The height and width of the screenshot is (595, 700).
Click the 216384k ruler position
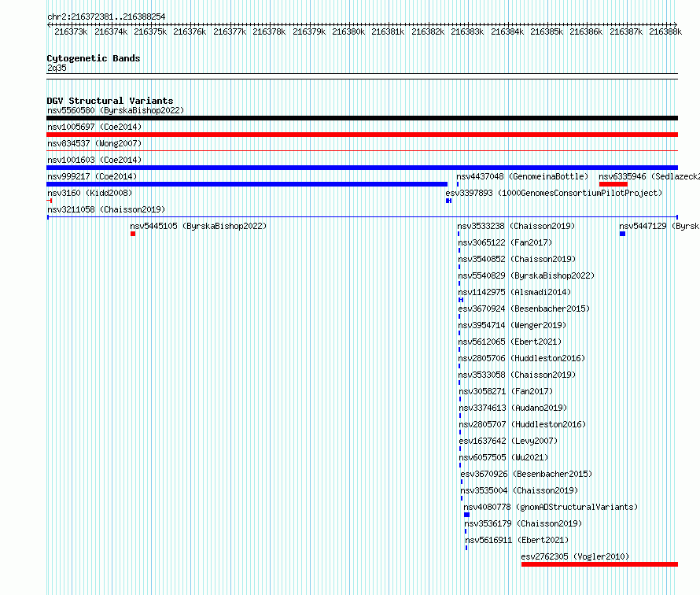[x=507, y=31]
